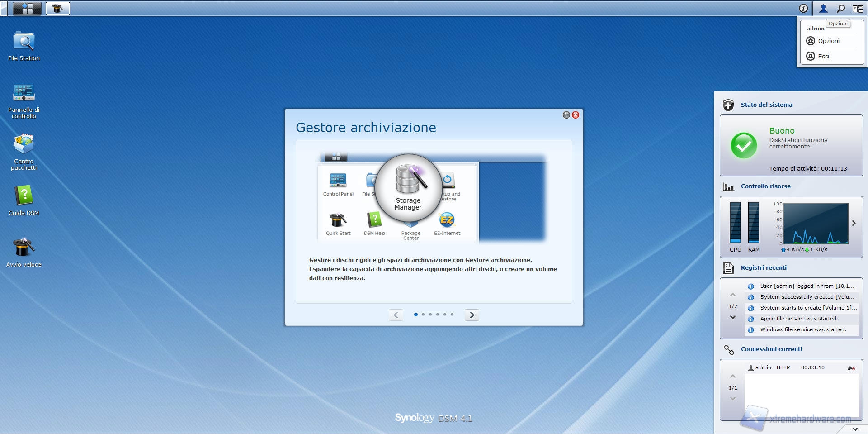Go to next slide in Gestore archiviazione
Image resolution: width=868 pixels, height=434 pixels.
pos(472,315)
